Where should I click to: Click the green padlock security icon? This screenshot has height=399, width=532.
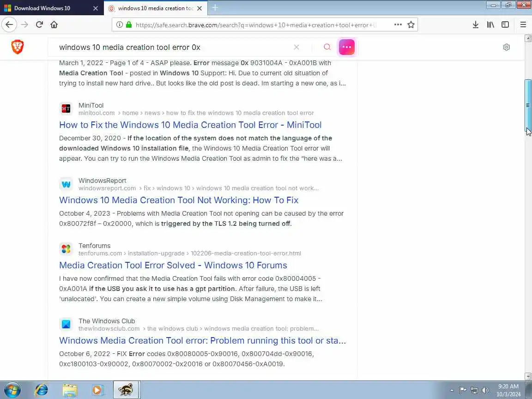click(x=128, y=24)
